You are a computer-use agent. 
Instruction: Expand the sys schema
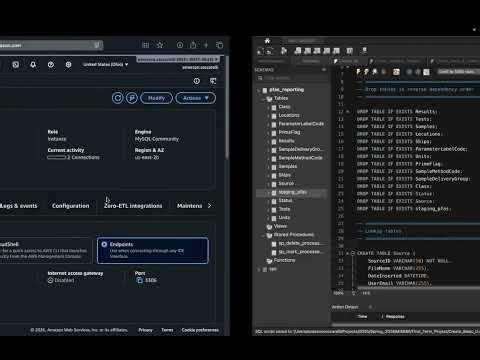pos(259,269)
